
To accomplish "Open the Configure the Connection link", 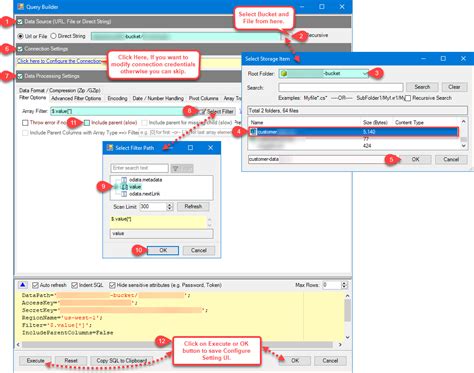I will (x=59, y=61).
